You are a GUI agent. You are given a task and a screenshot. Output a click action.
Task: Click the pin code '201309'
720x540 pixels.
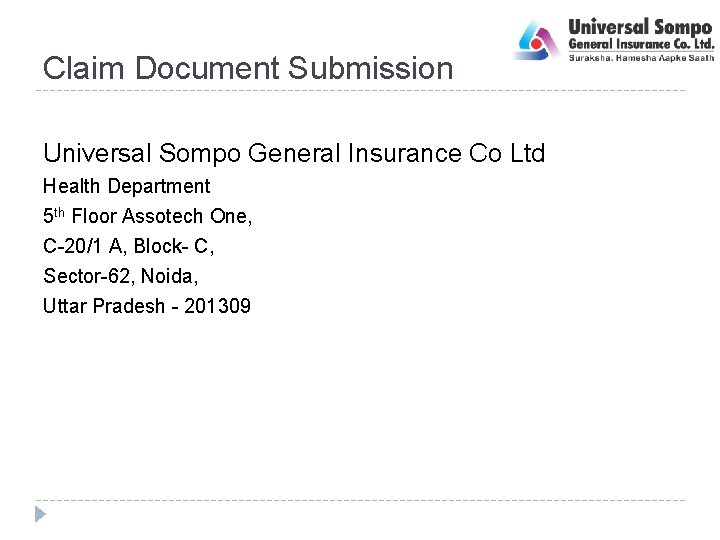click(218, 306)
